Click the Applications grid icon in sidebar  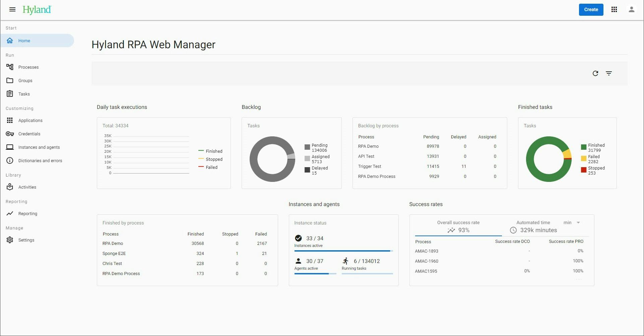[10, 120]
